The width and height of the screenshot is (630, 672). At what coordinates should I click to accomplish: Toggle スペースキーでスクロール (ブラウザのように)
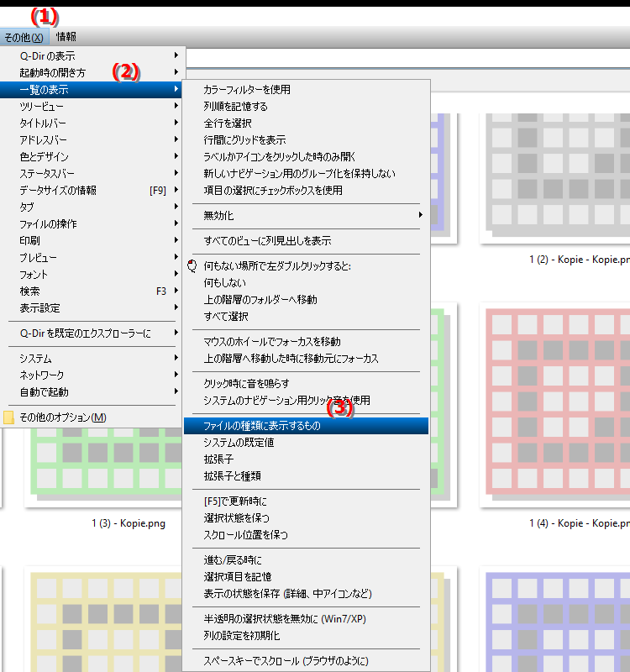point(306,661)
